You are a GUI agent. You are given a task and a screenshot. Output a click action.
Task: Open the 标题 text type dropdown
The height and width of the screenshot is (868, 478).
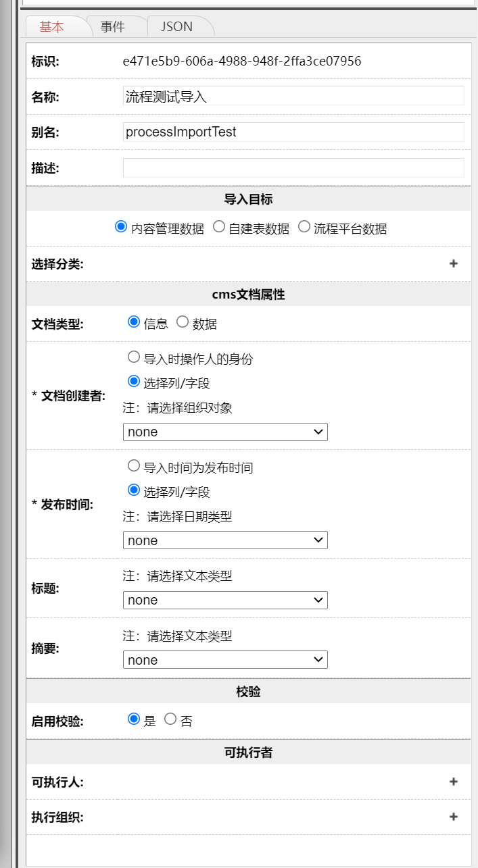pos(225,600)
